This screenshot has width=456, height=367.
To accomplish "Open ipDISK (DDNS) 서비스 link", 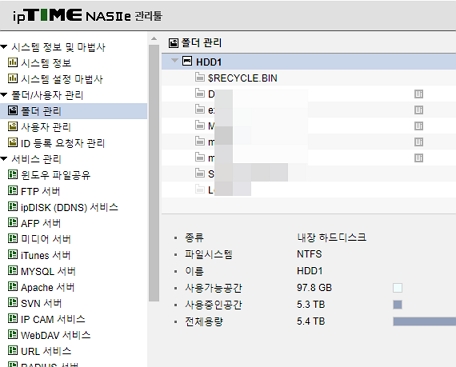I will [x=69, y=207].
